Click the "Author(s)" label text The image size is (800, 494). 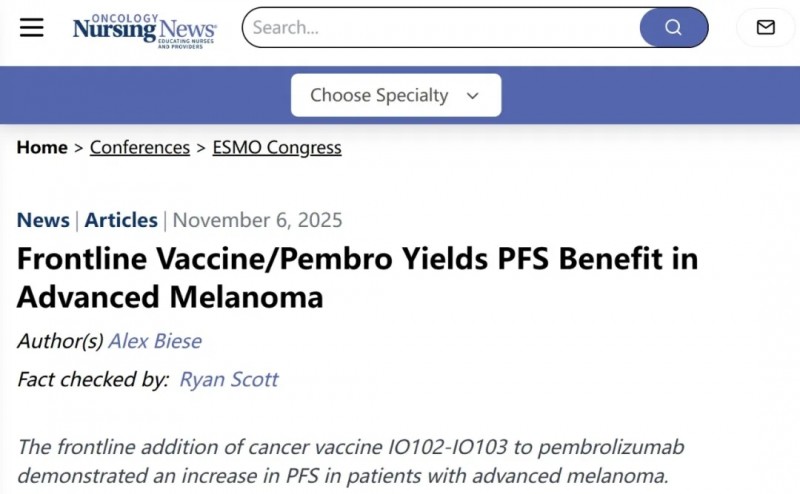(x=60, y=341)
